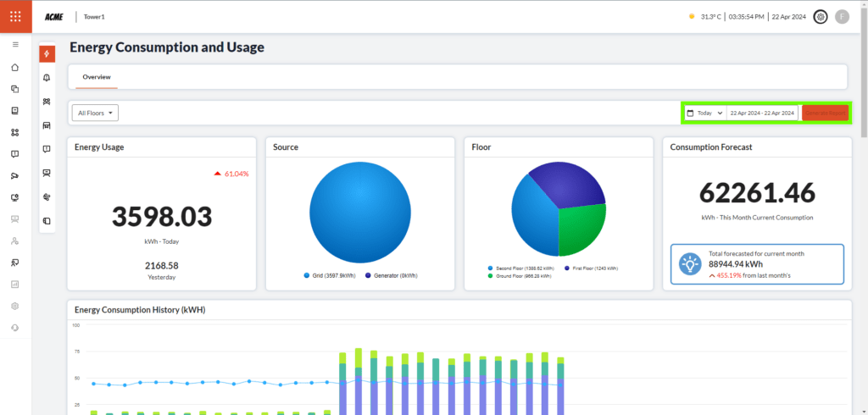The height and width of the screenshot is (415, 868).
Task: Open the All Floors dropdown
Action: pyautogui.click(x=95, y=113)
